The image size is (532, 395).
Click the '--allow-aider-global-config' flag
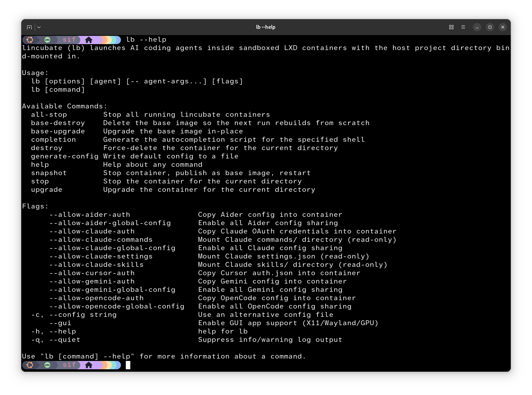click(110, 223)
